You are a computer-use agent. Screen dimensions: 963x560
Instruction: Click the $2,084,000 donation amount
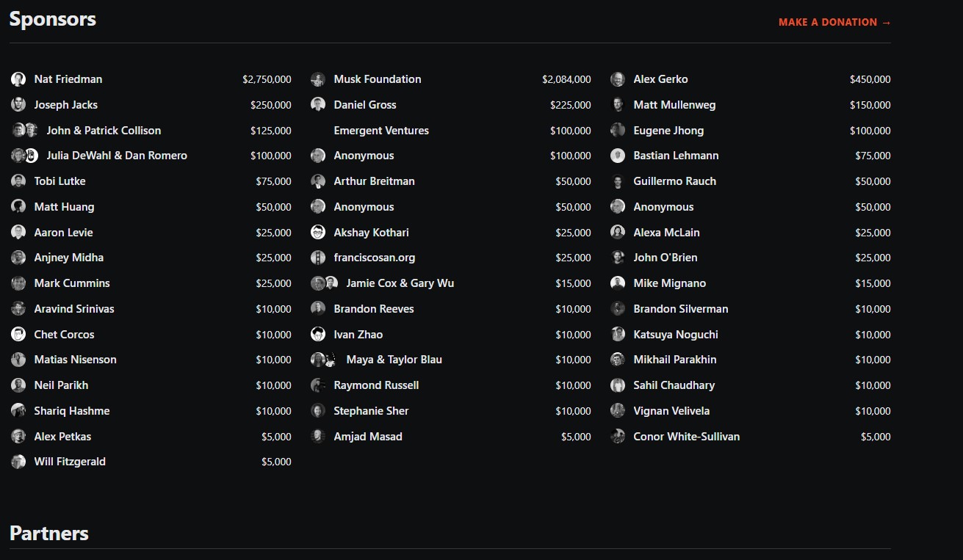566,79
